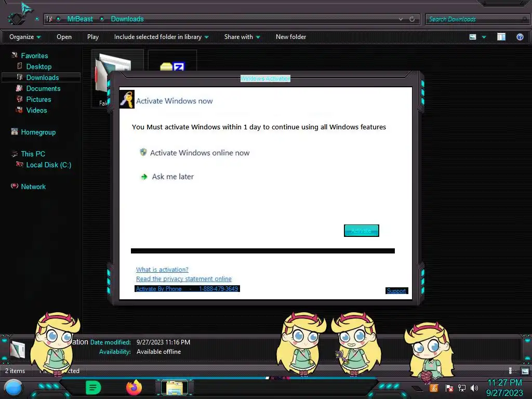Image resolution: width=532 pixels, height=399 pixels.
Task: Click Open in Explorer toolbar
Action: (x=64, y=37)
